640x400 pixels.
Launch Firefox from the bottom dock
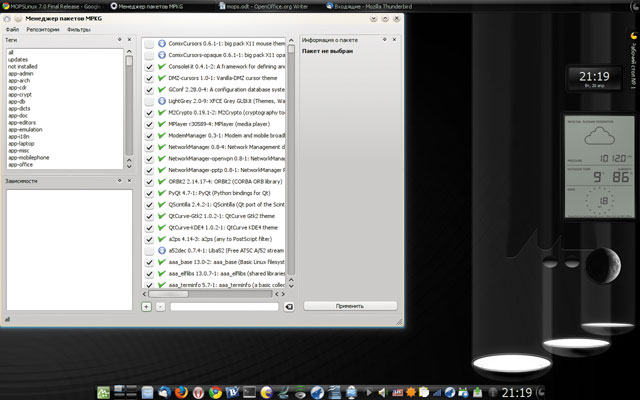pos(181,393)
